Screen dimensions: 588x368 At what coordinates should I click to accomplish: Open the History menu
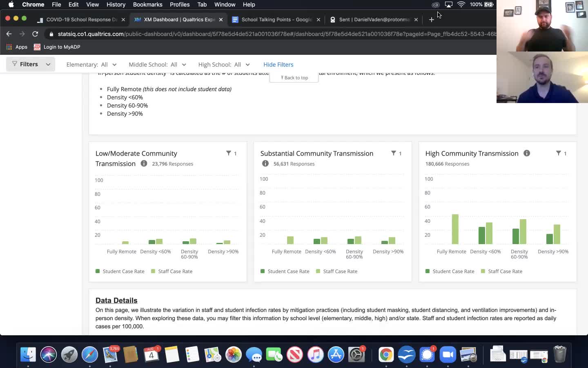tap(116, 4)
